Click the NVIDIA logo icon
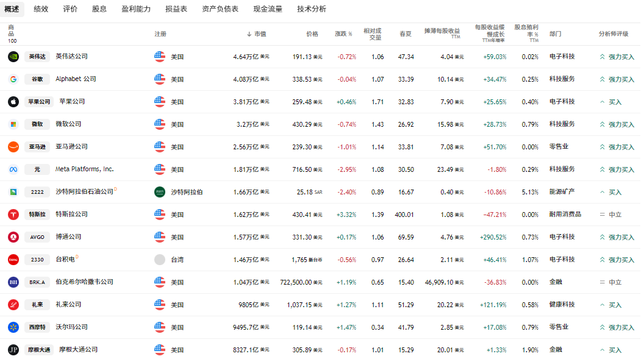 [13, 57]
